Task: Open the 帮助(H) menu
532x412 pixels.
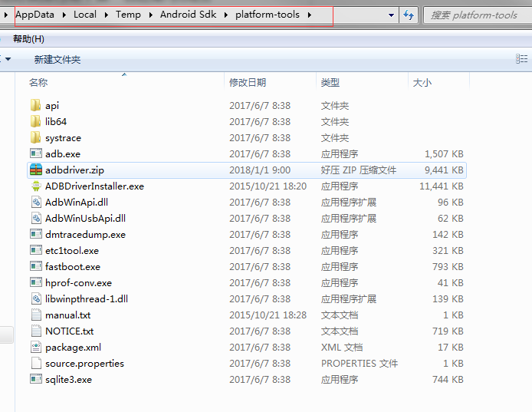Action: (28, 39)
